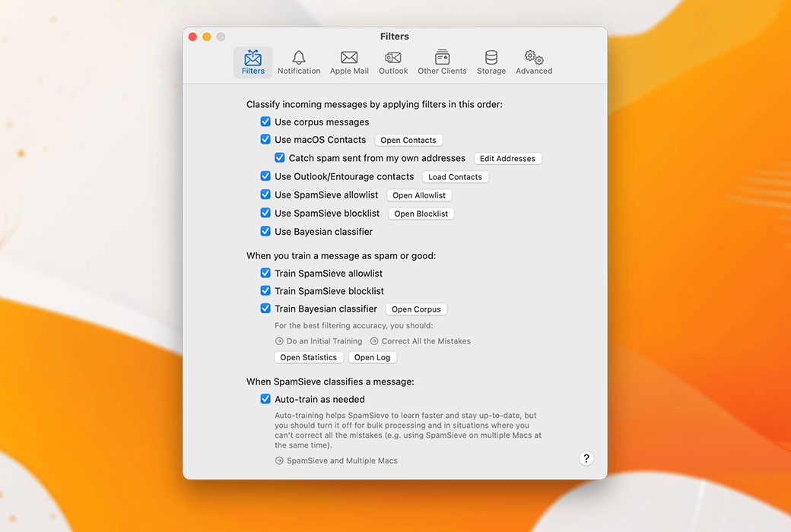Click the Open Log button
791x532 pixels.
click(x=372, y=357)
